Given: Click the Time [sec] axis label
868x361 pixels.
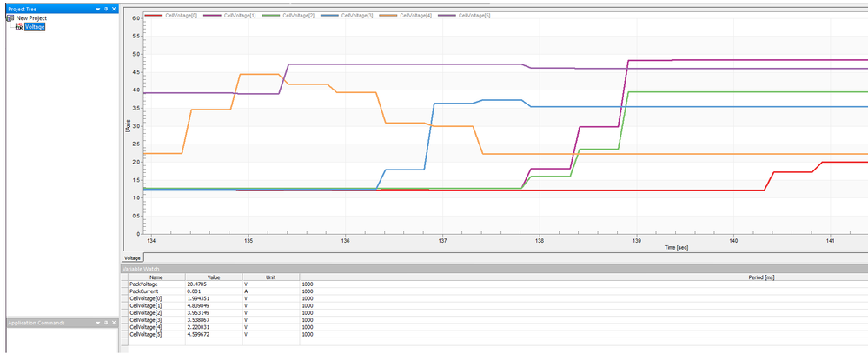Looking at the screenshot, I should pos(676,248).
